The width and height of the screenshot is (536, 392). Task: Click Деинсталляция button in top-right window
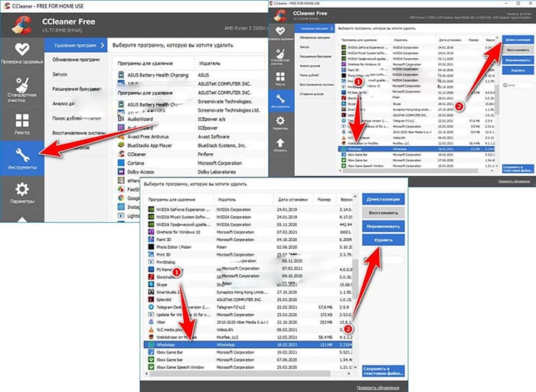click(x=518, y=40)
